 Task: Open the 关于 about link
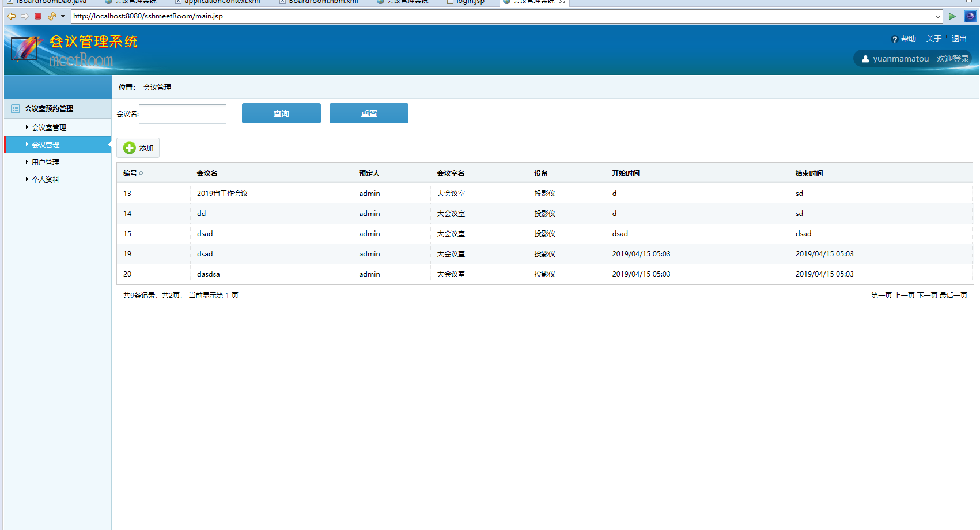click(x=934, y=39)
